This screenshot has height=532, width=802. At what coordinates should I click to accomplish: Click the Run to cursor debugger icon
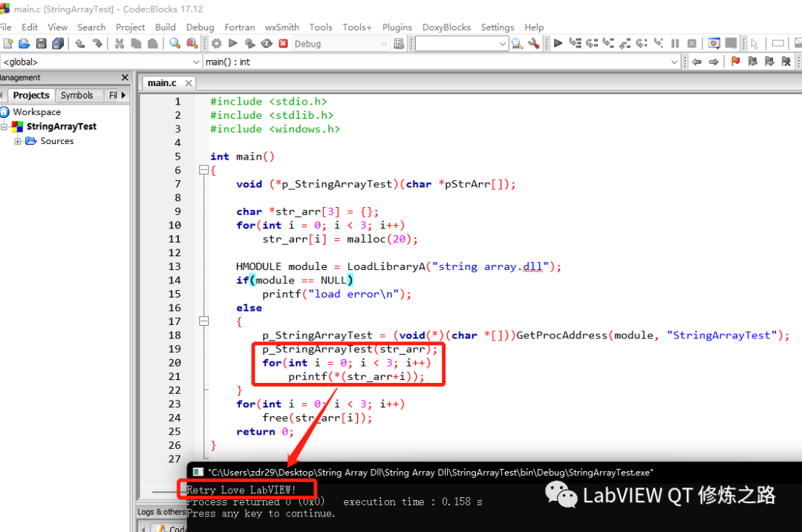[x=576, y=43]
